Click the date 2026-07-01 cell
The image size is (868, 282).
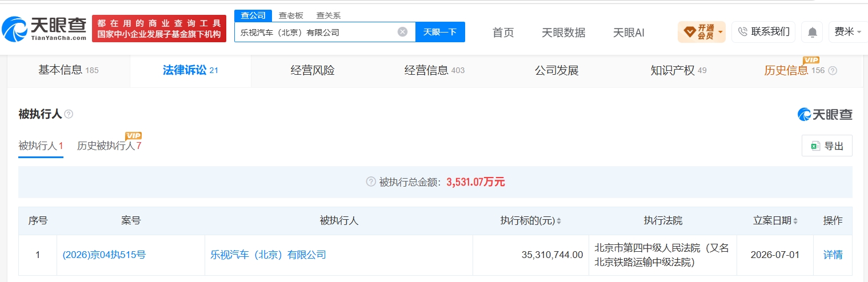pyautogui.click(x=775, y=255)
